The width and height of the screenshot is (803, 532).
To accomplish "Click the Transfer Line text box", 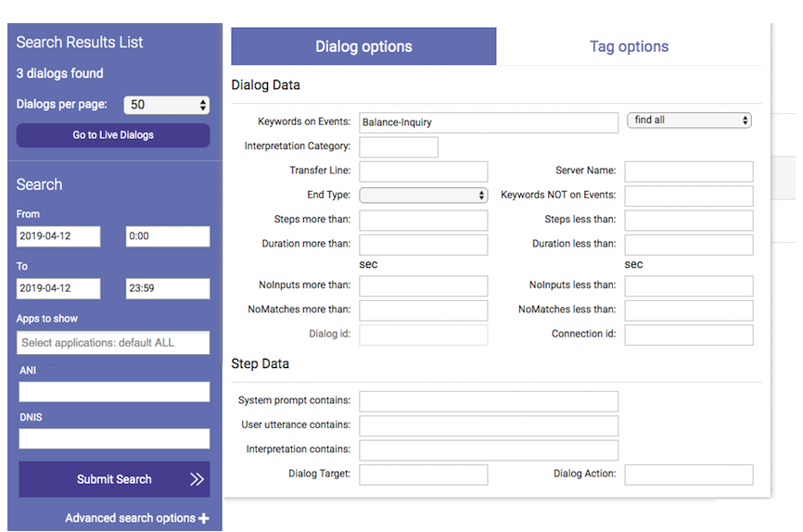I will click(423, 171).
